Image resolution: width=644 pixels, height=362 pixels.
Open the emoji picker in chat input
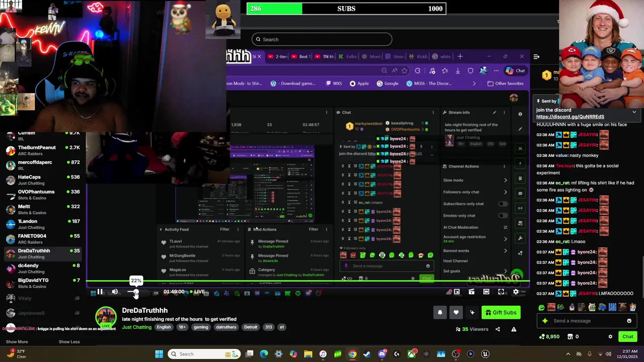tap(629, 321)
